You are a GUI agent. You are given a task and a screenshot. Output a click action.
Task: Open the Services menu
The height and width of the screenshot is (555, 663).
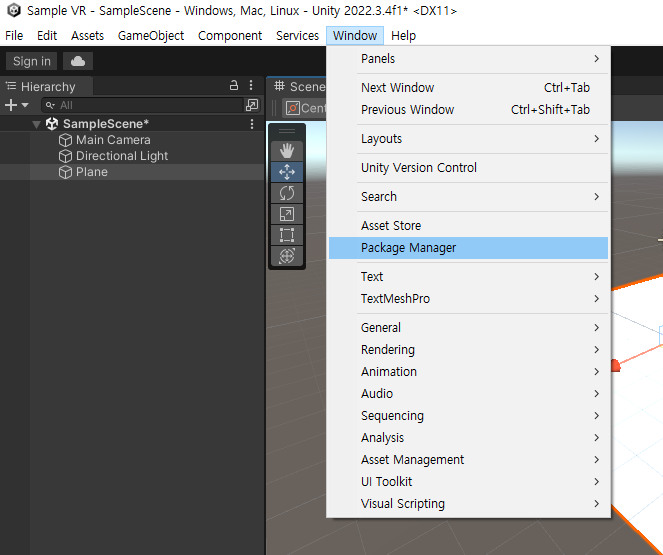tap(297, 36)
